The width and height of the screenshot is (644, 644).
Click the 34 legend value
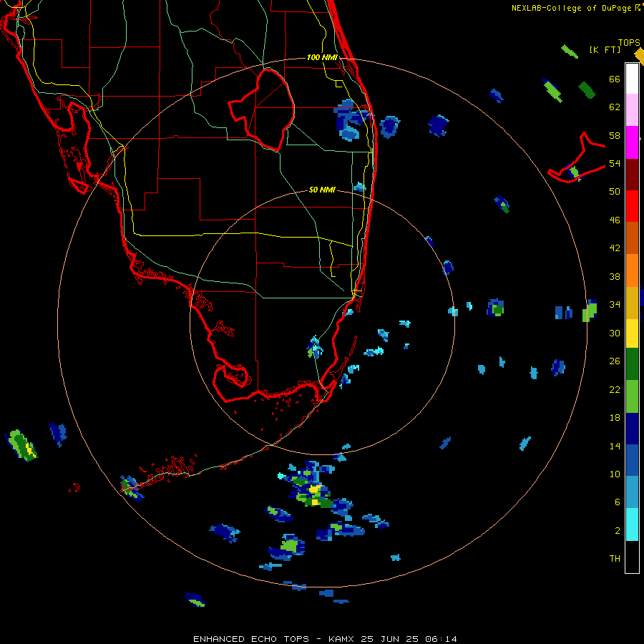pyautogui.click(x=615, y=305)
